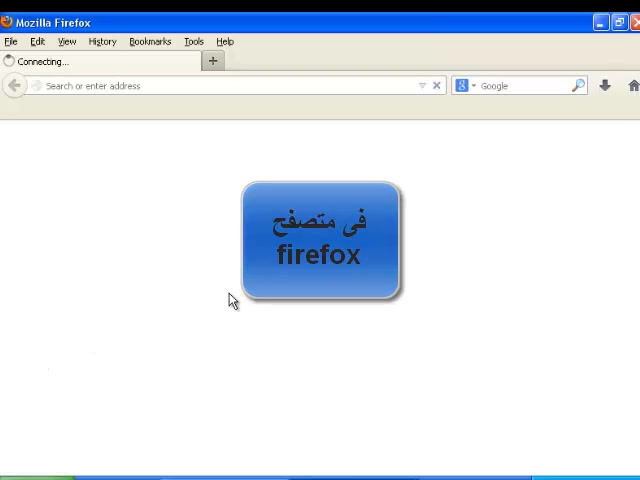Select the Connecting... tab
Image resolution: width=640 pixels, height=480 pixels.
pyautogui.click(x=100, y=62)
